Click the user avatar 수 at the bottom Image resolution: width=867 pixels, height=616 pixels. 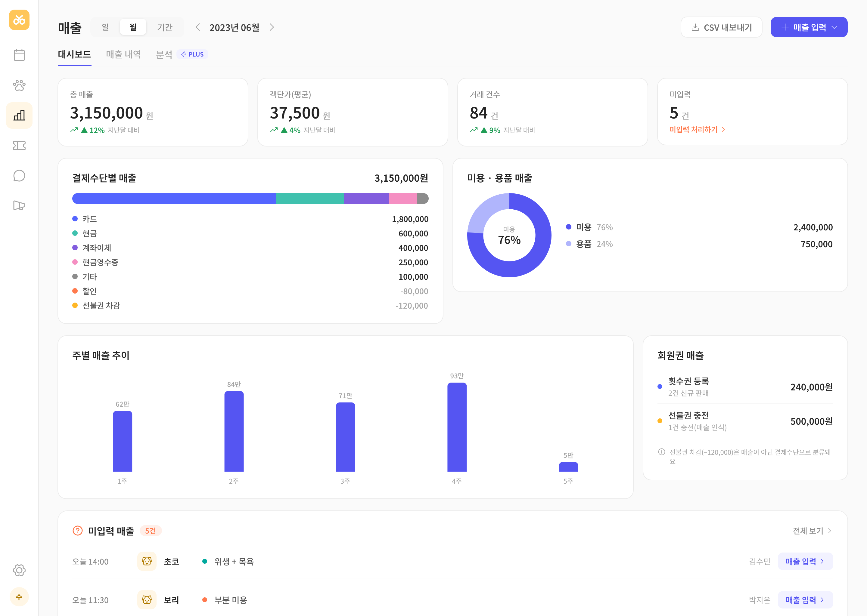pyautogui.click(x=19, y=597)
